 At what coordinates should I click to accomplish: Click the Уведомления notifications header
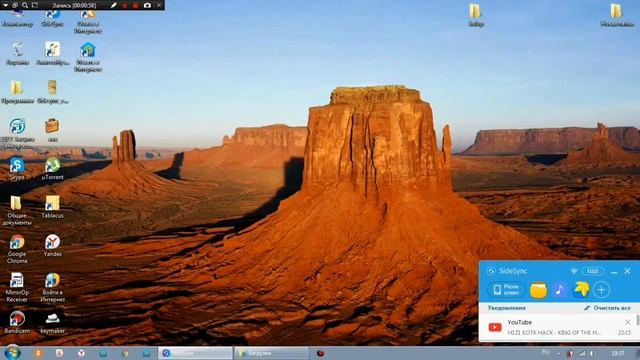[507, 308]
